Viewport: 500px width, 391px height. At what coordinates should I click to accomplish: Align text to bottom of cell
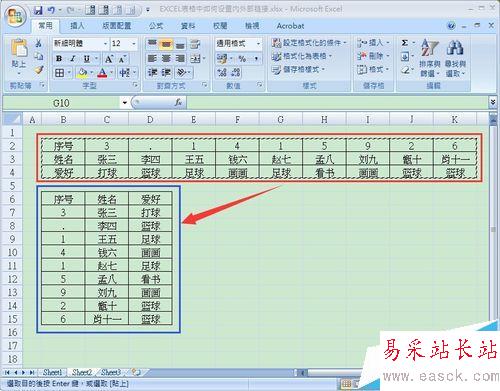180,43
